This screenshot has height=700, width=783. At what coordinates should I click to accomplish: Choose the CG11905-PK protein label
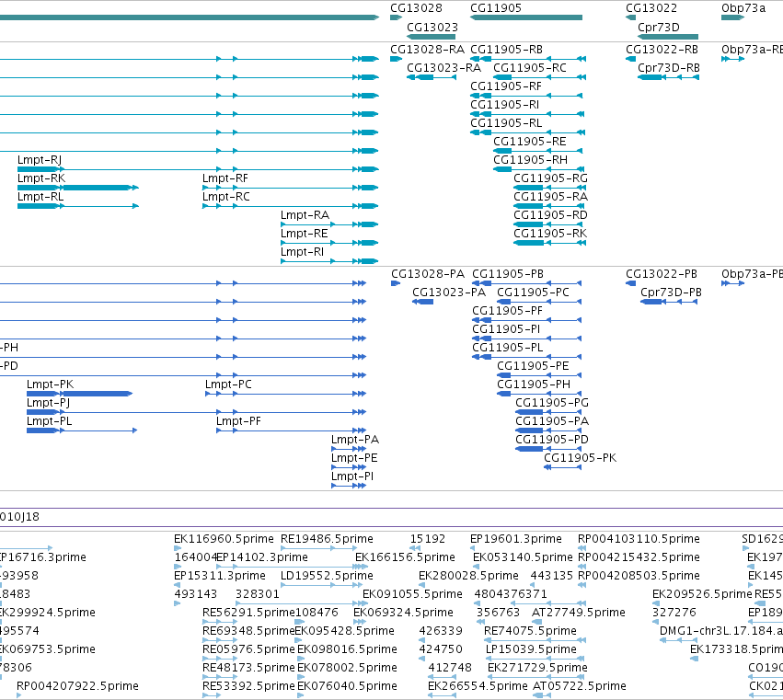point(581,458)
